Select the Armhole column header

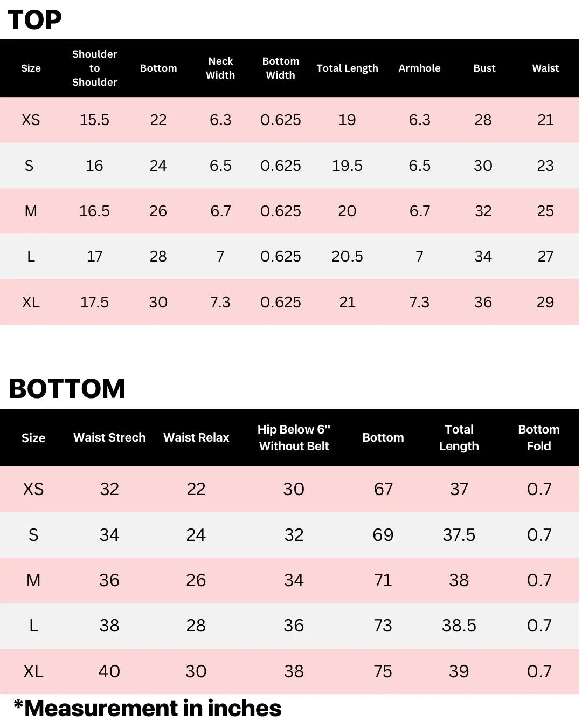point(419,68)
